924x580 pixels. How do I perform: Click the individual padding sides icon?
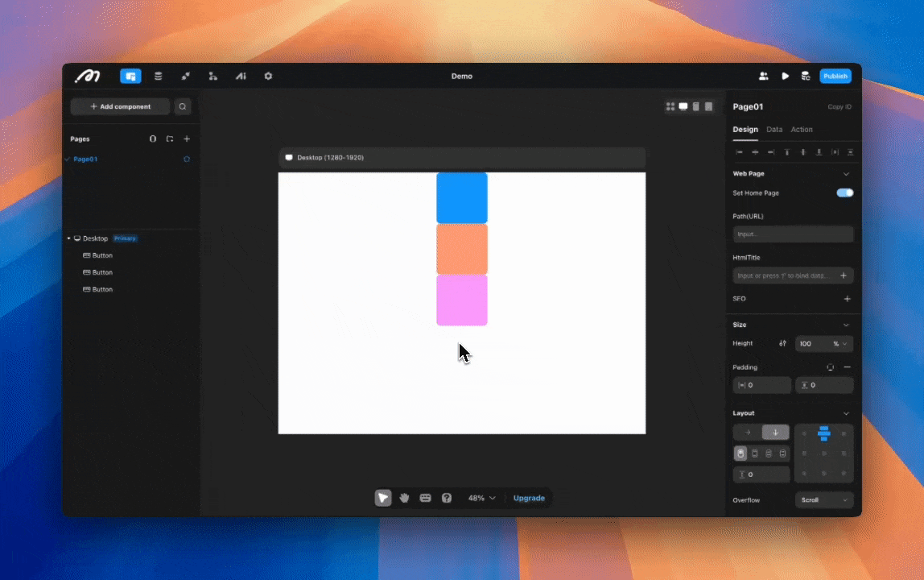pos(831,367)
